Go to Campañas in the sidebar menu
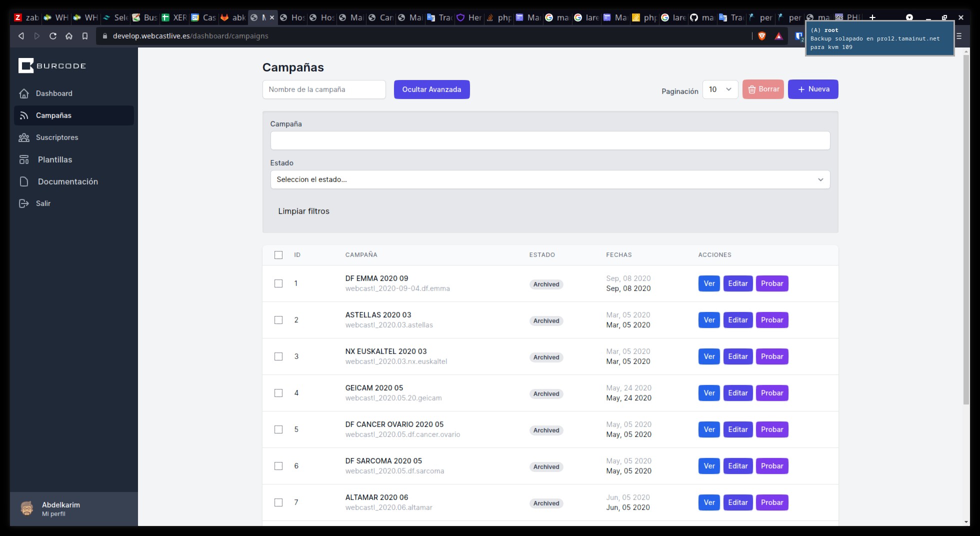The image size is (980, 536). [x=53, y=115]
